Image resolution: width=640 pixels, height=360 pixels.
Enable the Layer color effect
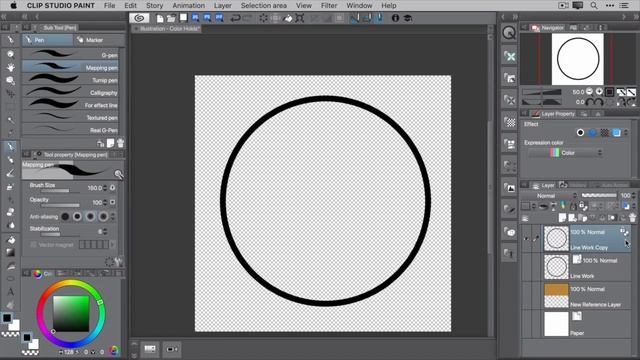point(616,132)
